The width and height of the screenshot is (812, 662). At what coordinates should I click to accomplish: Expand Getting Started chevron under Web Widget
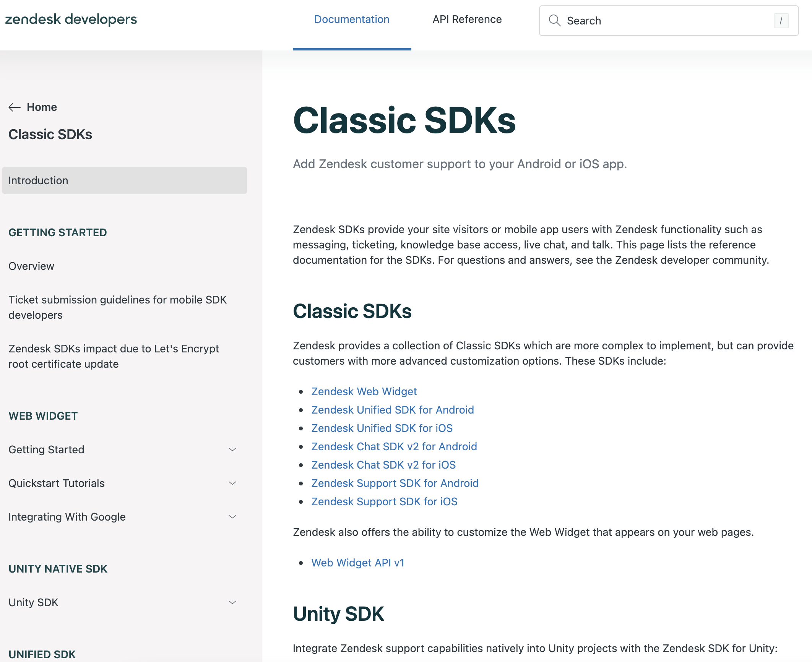click(x=232, y=449)
